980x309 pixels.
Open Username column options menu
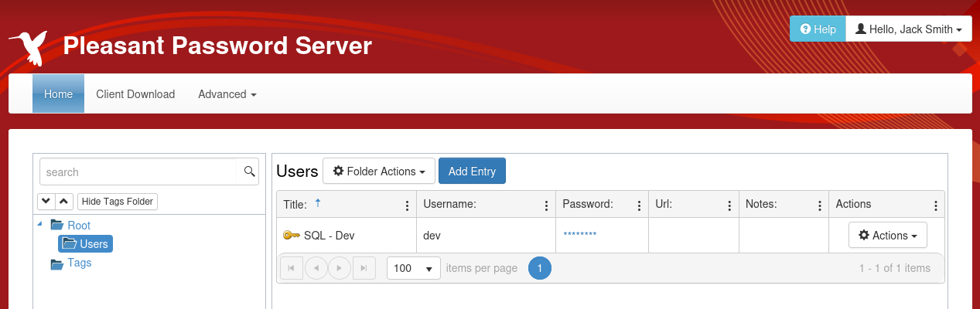tap(548, 205)
